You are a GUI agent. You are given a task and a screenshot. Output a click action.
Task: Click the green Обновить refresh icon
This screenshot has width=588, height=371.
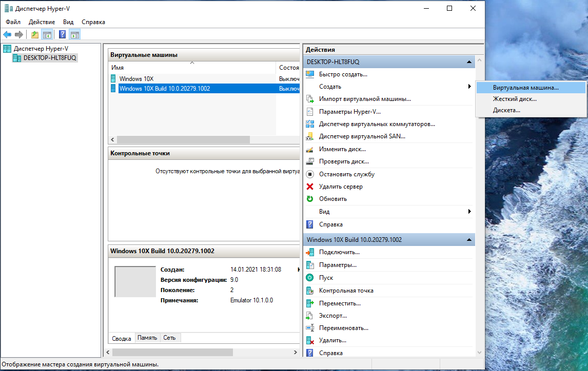[310, 199]
